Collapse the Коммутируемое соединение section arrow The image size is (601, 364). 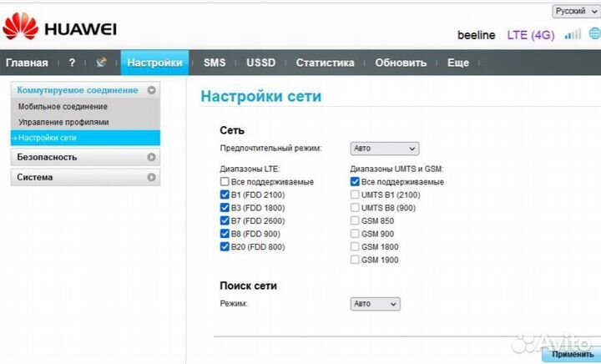tap(151, 90)
